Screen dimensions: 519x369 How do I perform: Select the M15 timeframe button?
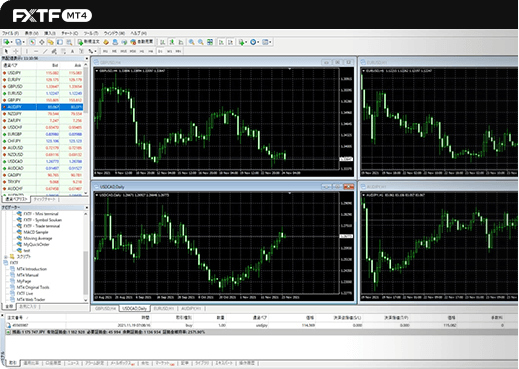(x=124, y=51)
